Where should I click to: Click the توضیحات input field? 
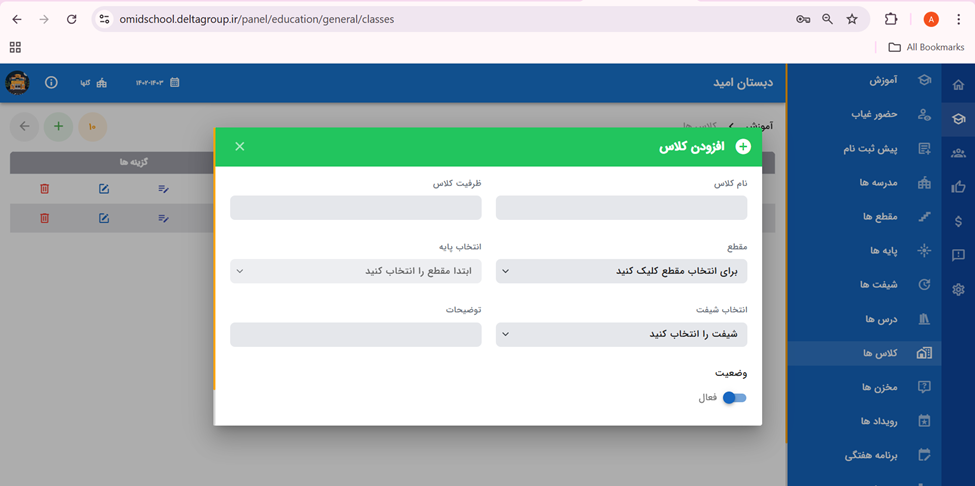[356, 334]
